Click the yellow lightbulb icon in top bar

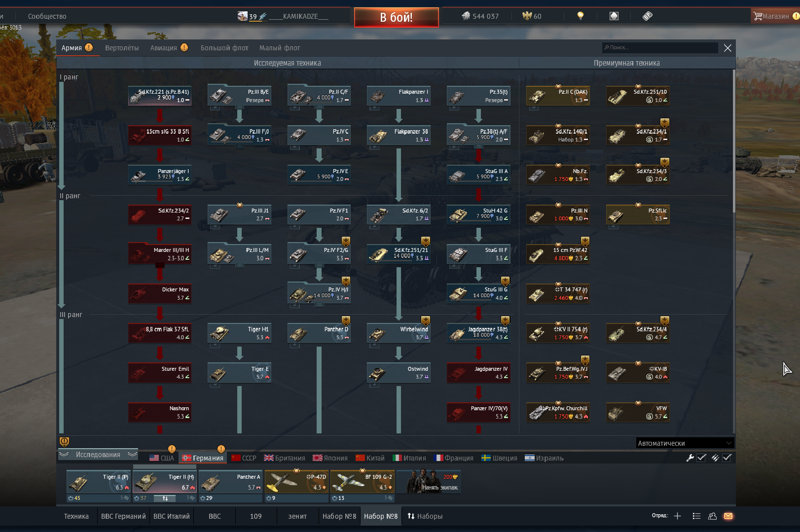[581, 16]
